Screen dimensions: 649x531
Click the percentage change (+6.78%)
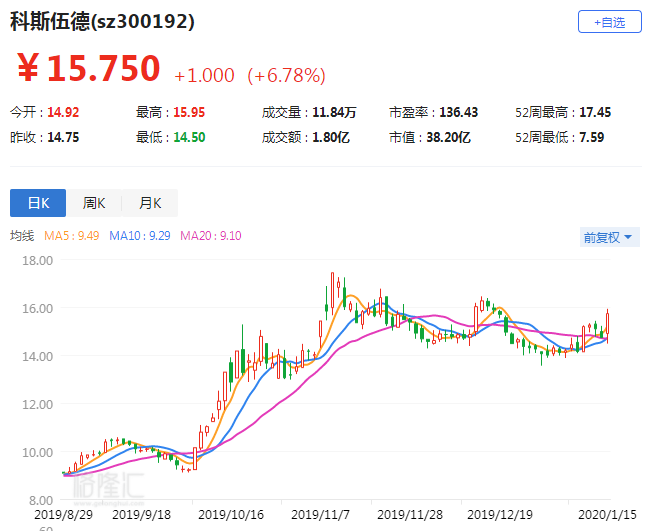pyautogui.click(x=286, y=75)
